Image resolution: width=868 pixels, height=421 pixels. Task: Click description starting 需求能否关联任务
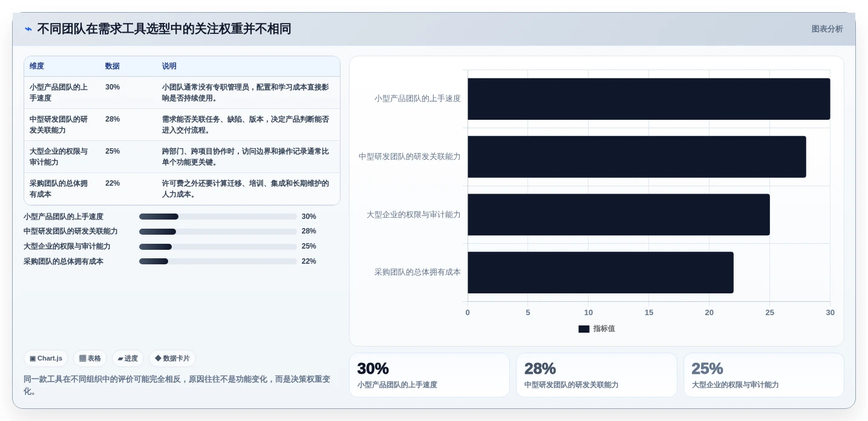246,125
